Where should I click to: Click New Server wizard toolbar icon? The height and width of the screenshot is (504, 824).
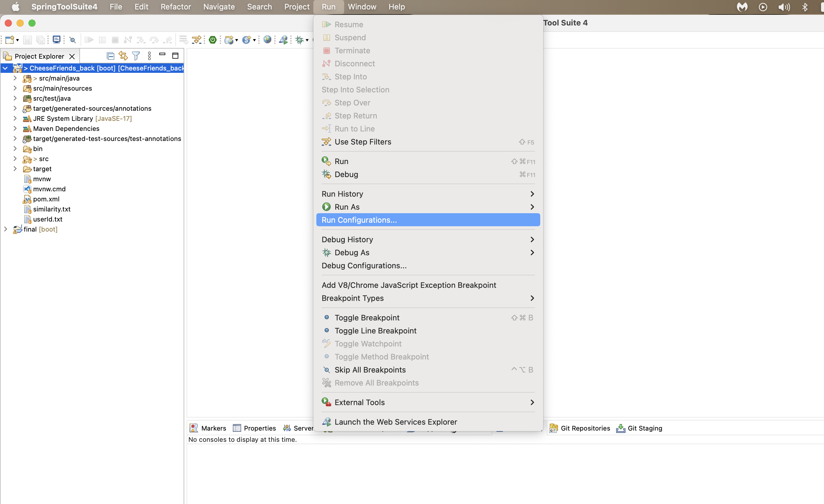click(x=229, y=40)
